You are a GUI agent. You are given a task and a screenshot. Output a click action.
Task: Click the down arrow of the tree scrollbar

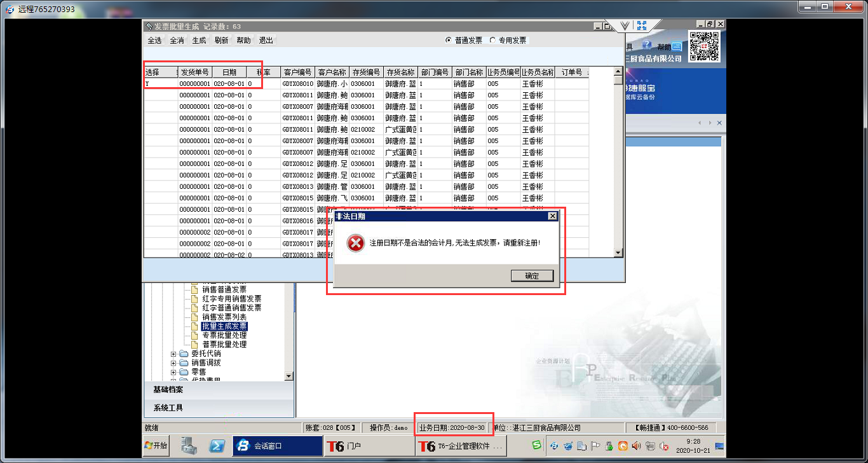click(x=289, y=376)
